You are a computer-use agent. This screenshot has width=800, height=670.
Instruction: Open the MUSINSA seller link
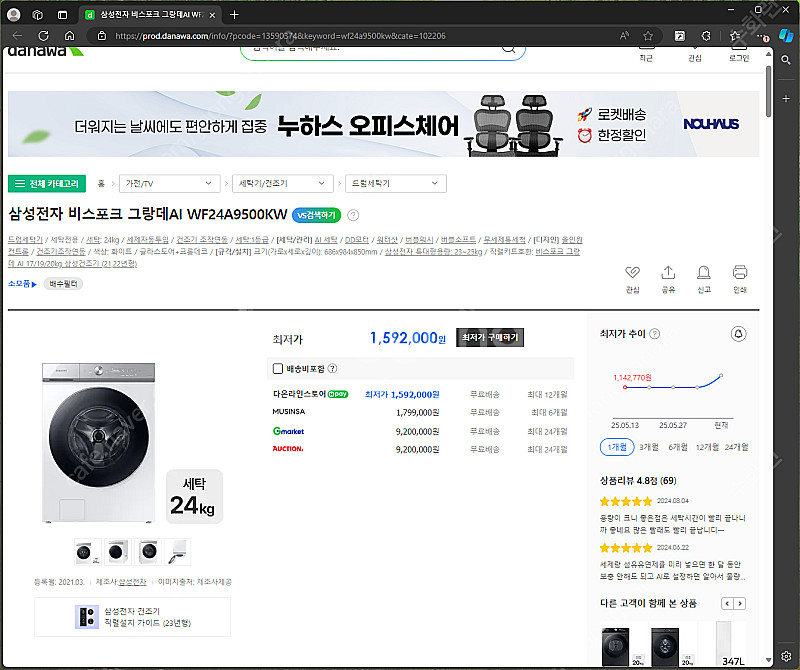coord(289,412)
